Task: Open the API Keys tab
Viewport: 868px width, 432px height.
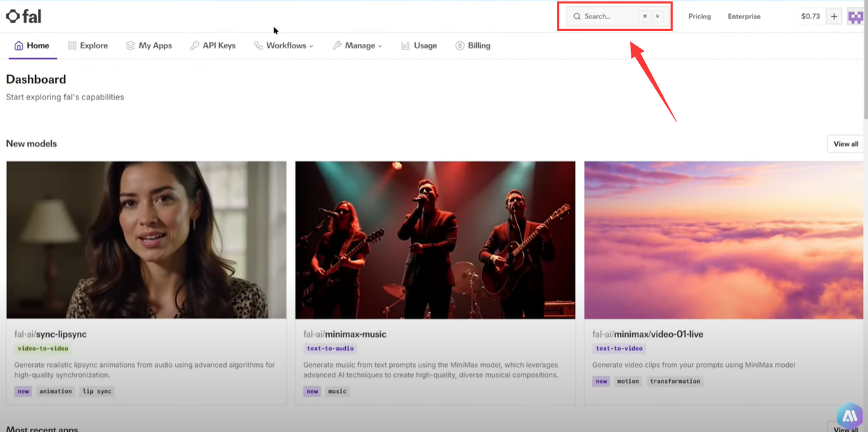Action: [213, 46]
